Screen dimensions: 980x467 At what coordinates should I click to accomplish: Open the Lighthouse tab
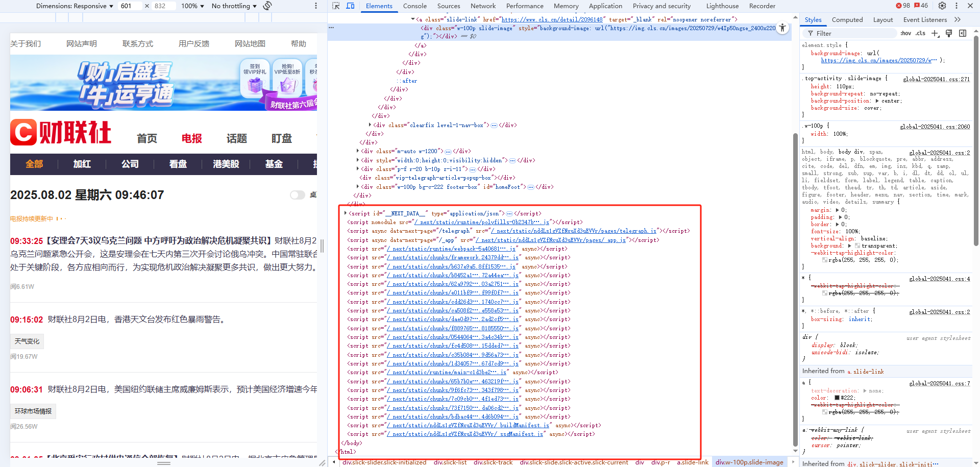point(722,6)
